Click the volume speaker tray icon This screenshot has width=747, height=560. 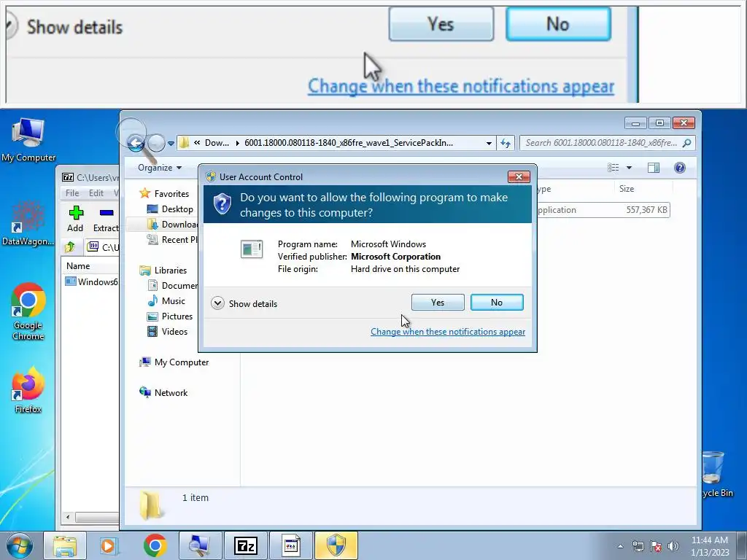pyautogui.click(x=673, y=546)
